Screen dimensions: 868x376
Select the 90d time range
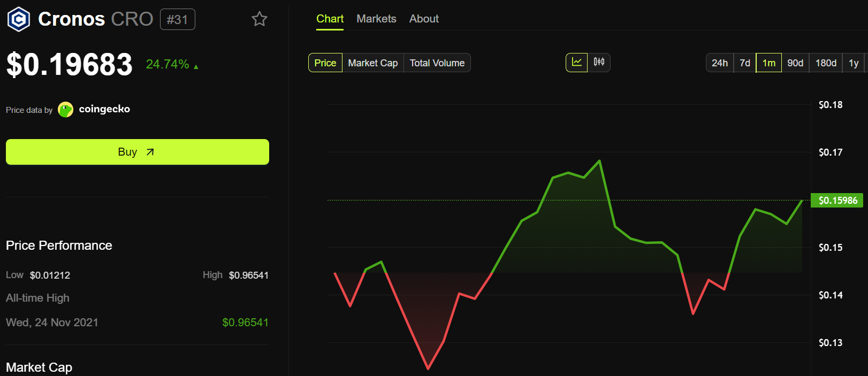(x=796, y=63)
